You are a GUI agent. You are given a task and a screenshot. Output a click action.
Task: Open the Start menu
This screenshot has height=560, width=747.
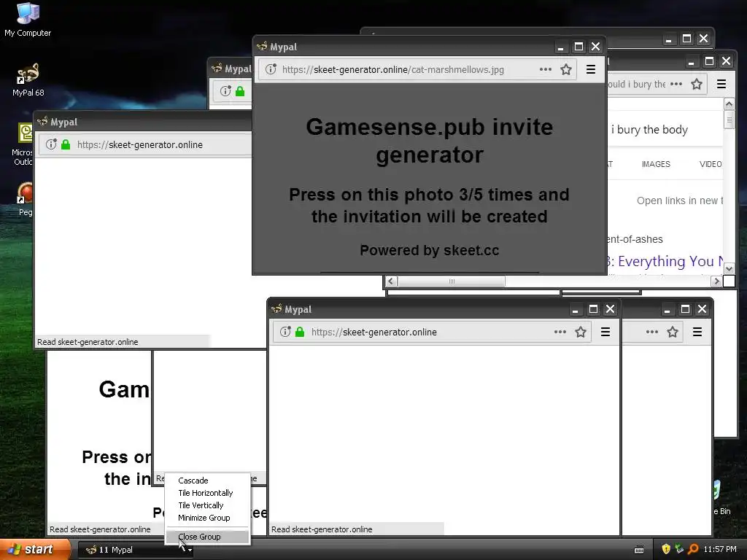(34, 550)
